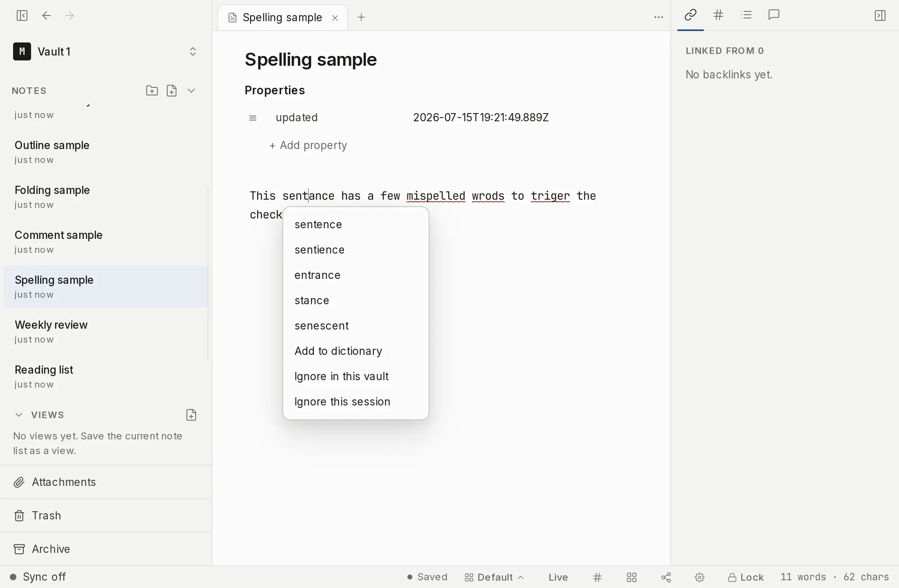
Task: Open the Default layout dropdown
Action: [494, 577]
